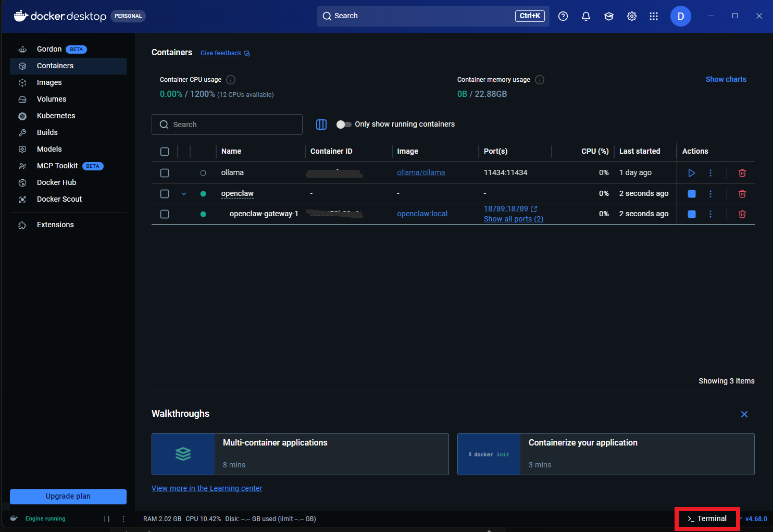Click info icon beside Container memory usage
Screen dimensions: 773x532
pos(540,80)
